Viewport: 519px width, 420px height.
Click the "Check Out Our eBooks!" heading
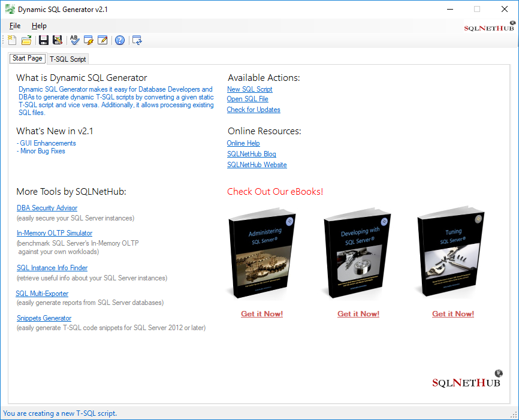pyautogui.click(x=275, y=192)
